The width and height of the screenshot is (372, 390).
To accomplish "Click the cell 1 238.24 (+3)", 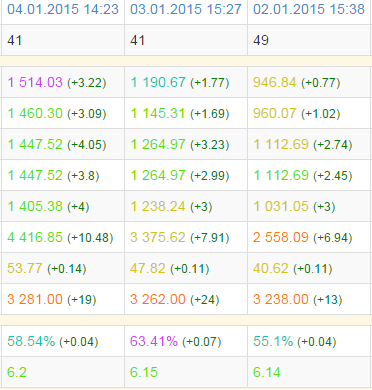I will [x=171, y=207].
